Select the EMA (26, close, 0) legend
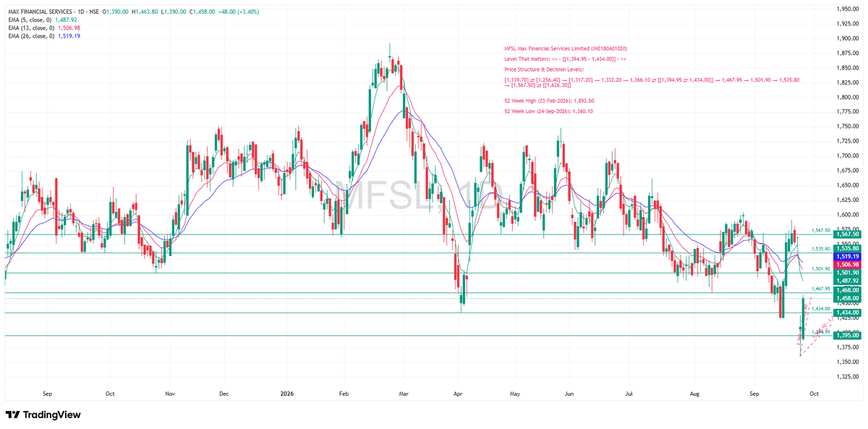The height and width of the screenshot is (429, 868). (x=31, y=35)
